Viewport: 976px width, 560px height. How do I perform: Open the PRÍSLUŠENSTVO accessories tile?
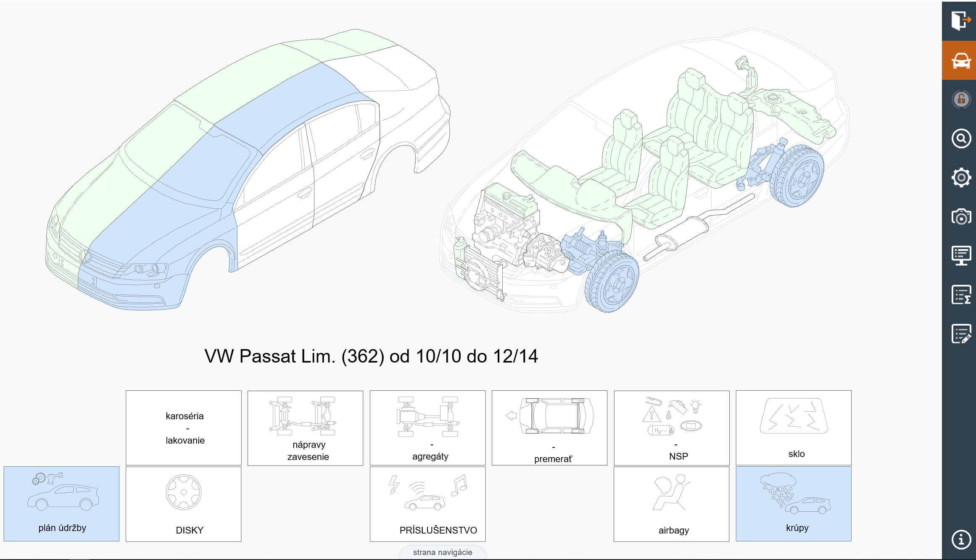click(x=427, y=504)
